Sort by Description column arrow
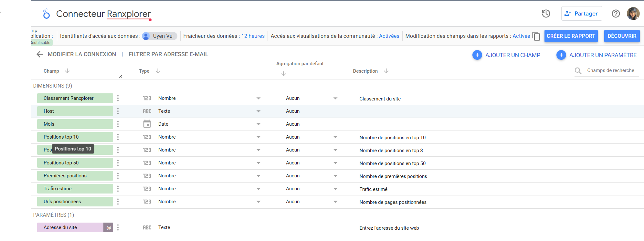Image resolution: width=644 pixels, height=241 pixels. [x=386, y=71]
